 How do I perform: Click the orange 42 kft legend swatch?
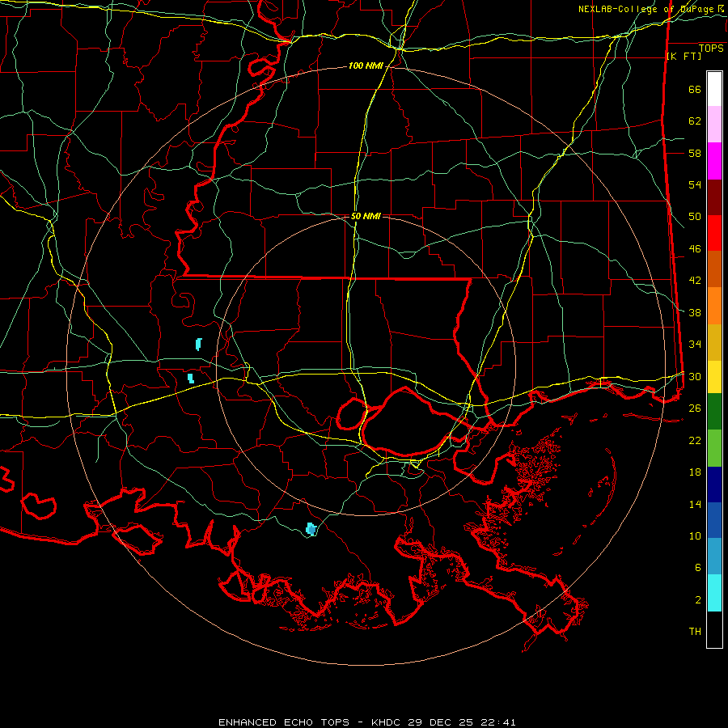coord(714,306)
